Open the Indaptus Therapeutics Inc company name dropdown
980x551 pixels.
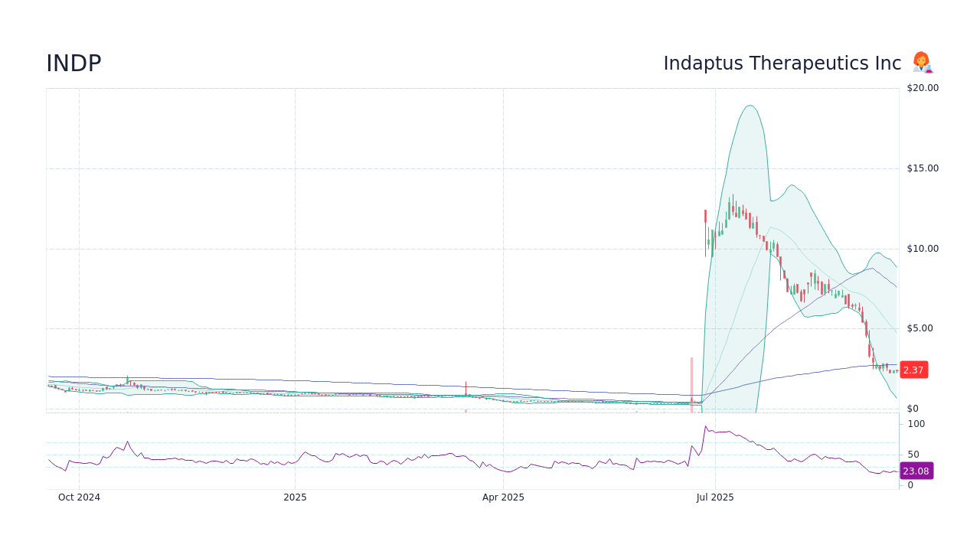click(781, 64)
